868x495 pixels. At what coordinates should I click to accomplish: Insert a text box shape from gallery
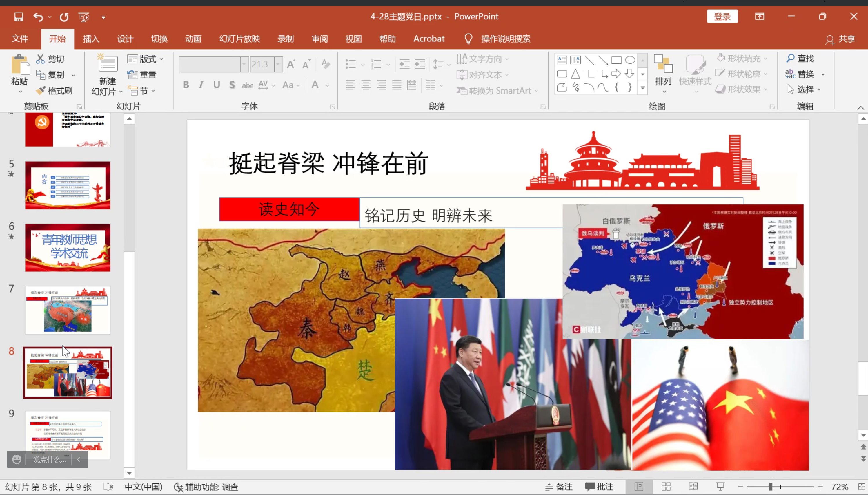coord(562,60)
